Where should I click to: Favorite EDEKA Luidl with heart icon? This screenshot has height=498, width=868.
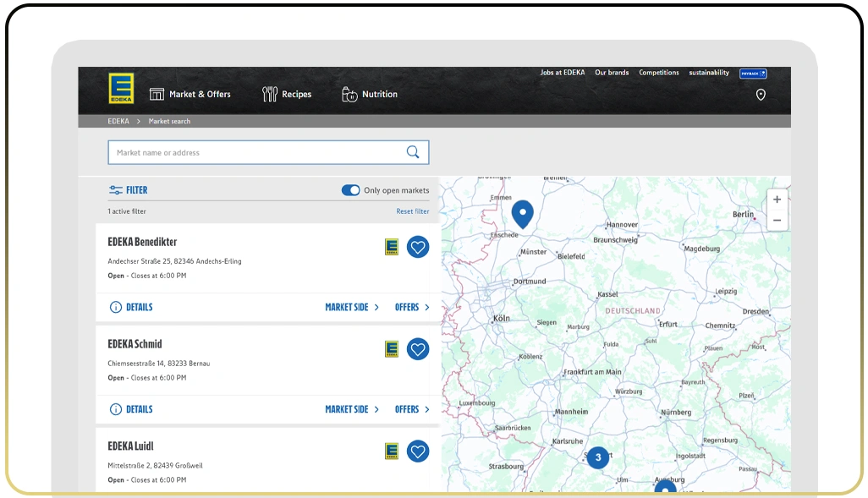coord(418,451)
